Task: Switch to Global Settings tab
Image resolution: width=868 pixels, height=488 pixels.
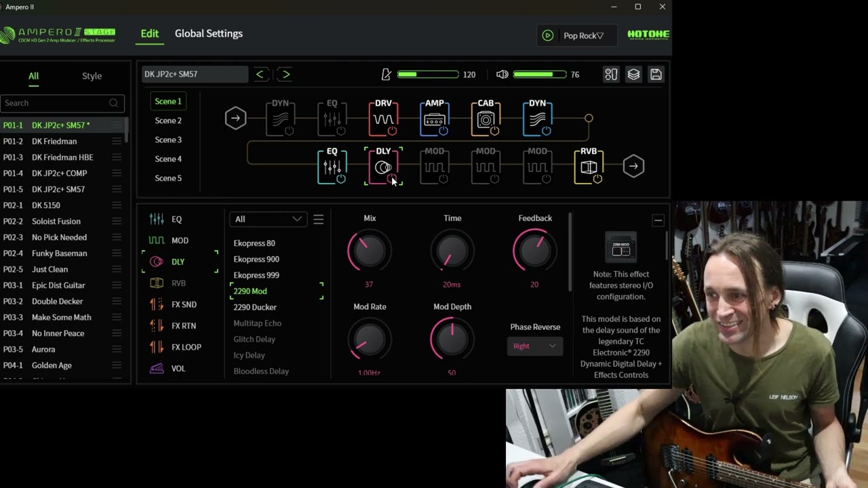Action: [209, 33]
